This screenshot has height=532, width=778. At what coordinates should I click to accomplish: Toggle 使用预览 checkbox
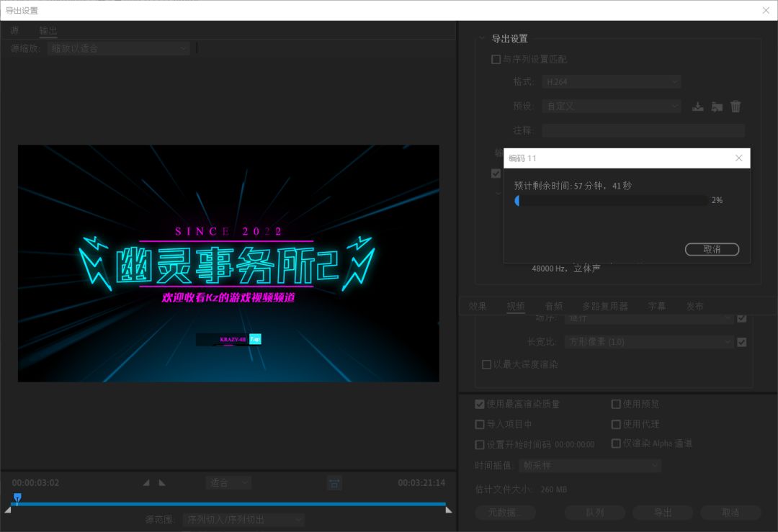click(x=616, y=404)
